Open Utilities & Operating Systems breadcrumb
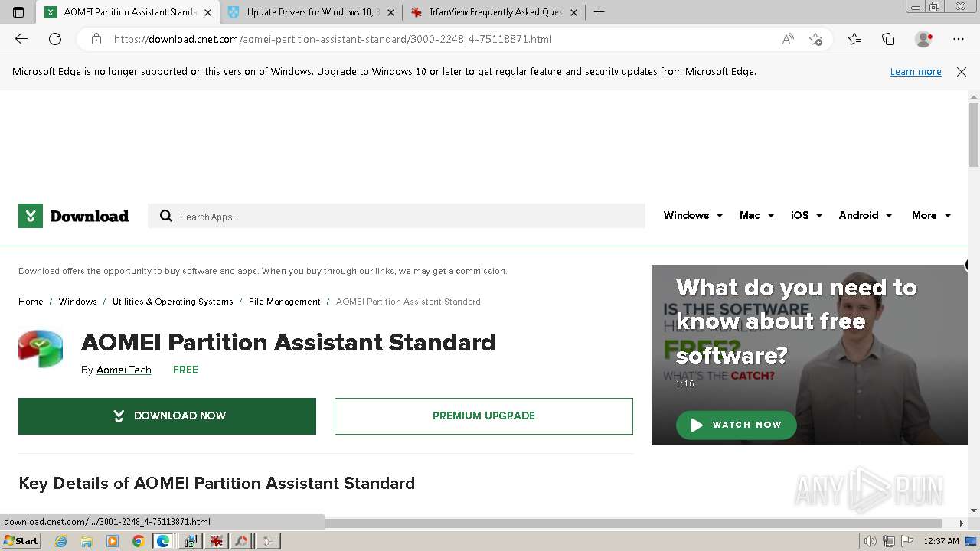Screen dimensions: 980x551 [x=172, y=302]
